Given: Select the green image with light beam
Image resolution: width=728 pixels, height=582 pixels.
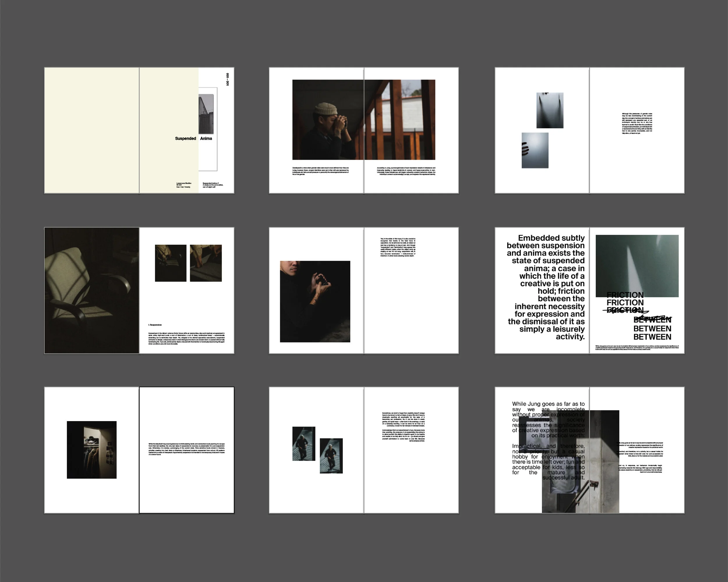Looking at the screenshot, I should (637, 263).
